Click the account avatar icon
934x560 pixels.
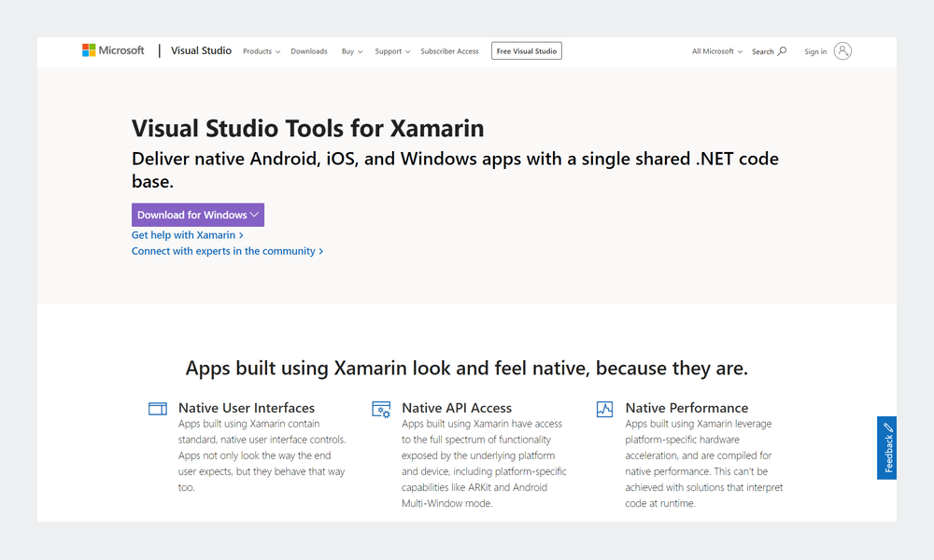[x=842, y=51]
